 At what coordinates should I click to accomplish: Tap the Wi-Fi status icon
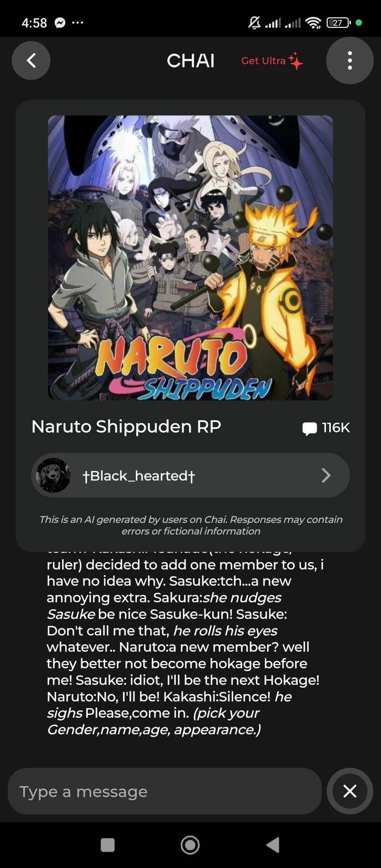tap(313, 23)
